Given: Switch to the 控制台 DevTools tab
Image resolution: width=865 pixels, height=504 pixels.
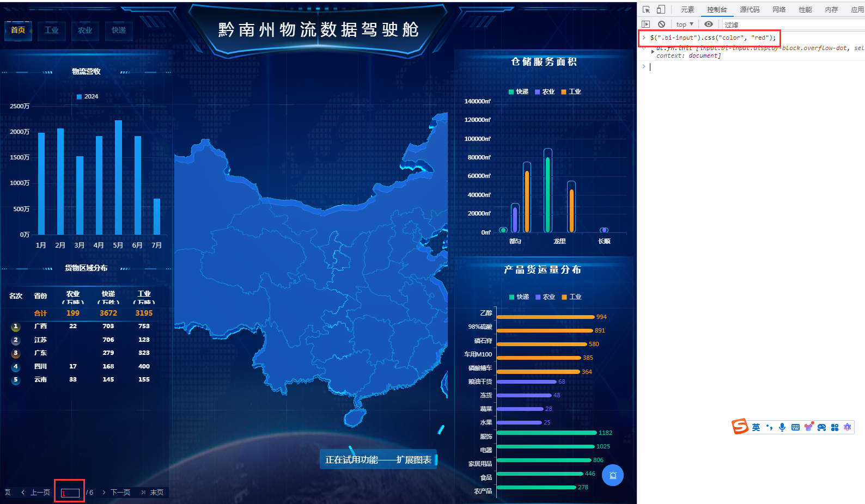Looking at the screenshot, I should 717,9.
